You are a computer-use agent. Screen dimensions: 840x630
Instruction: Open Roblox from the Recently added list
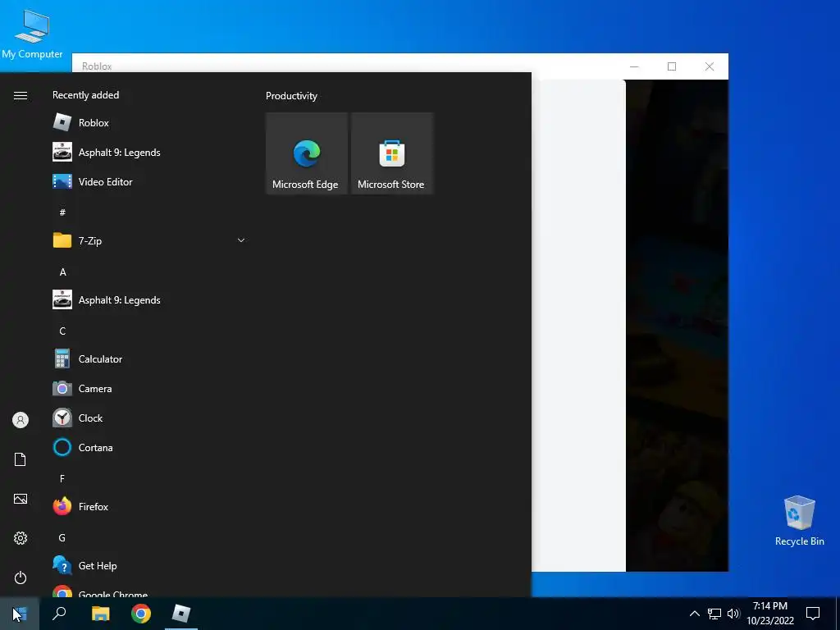click(x=149, y=123)
